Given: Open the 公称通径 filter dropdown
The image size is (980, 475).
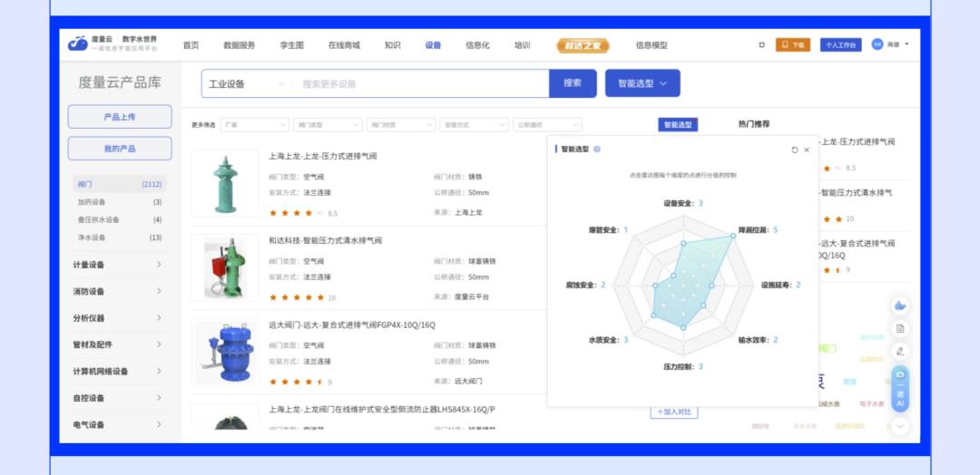Looking at the screenshot, I should tap(547, 125).
